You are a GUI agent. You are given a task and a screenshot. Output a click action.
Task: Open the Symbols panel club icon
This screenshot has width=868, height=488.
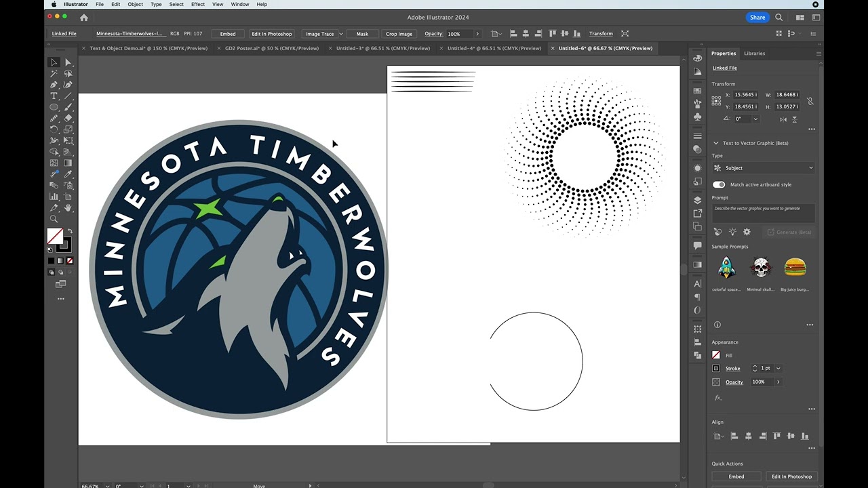tap(697, 116)
